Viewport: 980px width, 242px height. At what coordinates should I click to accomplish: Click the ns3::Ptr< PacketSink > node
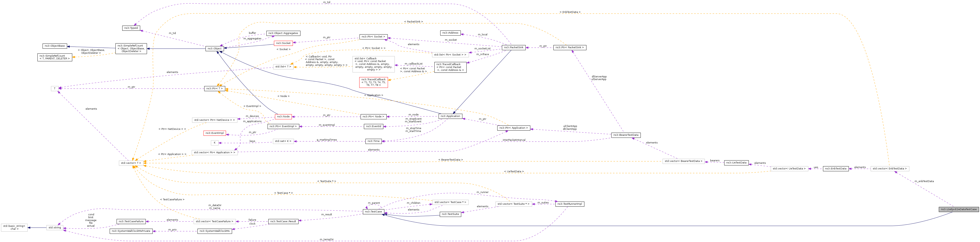[569, 47]
